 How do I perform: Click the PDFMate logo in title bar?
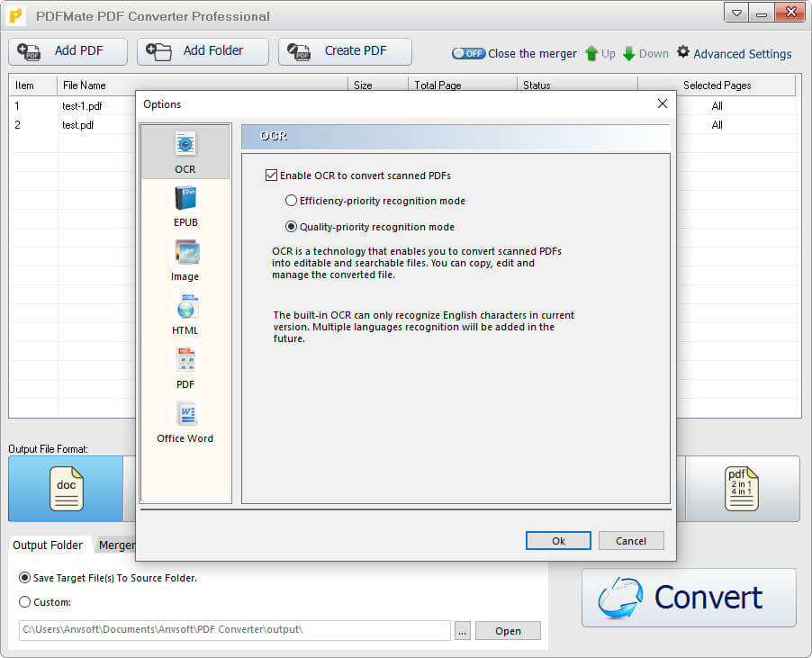coord(16,16)
